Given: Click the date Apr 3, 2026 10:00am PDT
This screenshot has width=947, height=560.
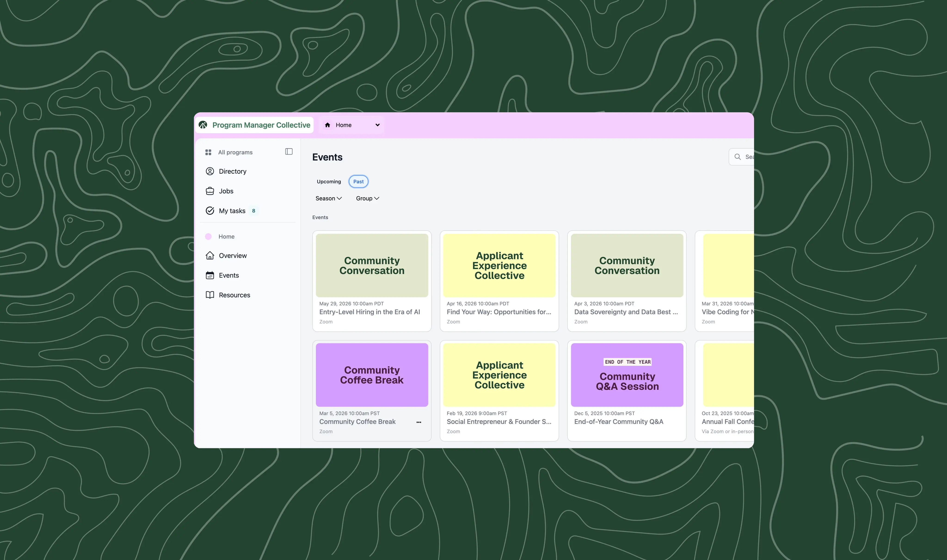Looking at the screenshot, I should (604, 303).
